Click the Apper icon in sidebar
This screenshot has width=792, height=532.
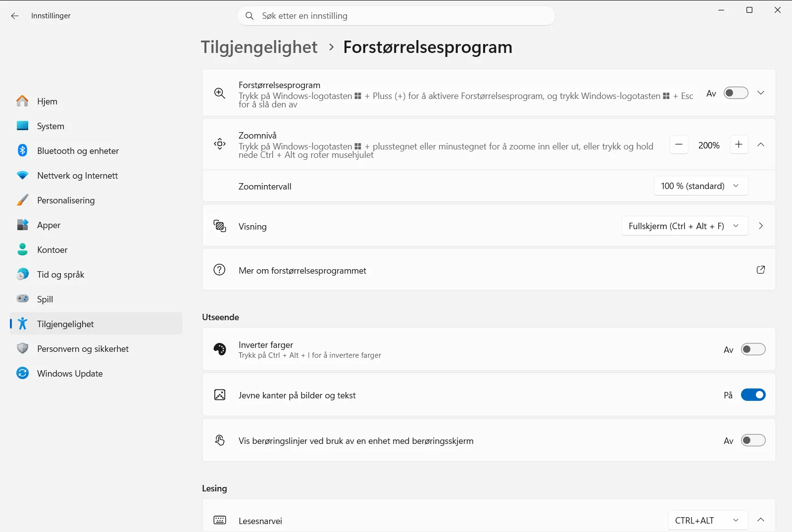click(x=22, y=225)
